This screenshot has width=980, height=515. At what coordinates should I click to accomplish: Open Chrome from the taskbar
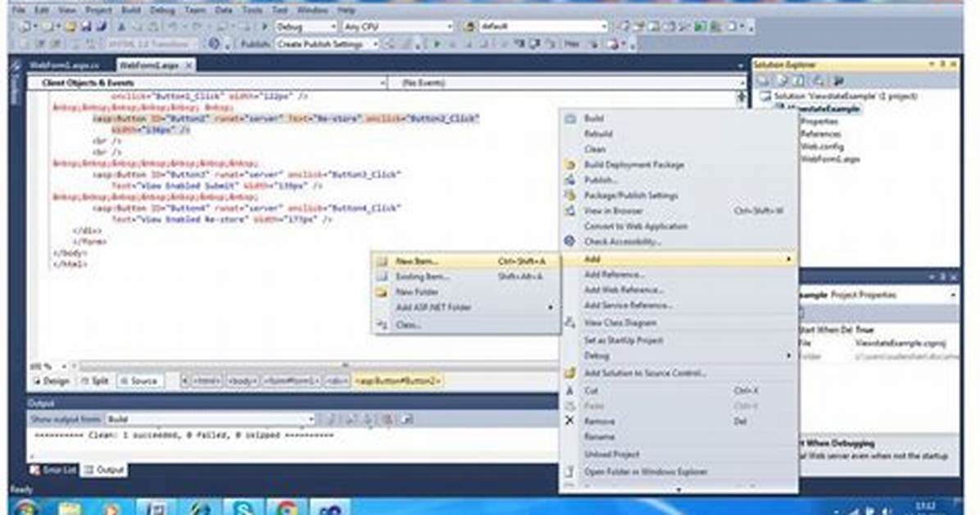[287, 507]
